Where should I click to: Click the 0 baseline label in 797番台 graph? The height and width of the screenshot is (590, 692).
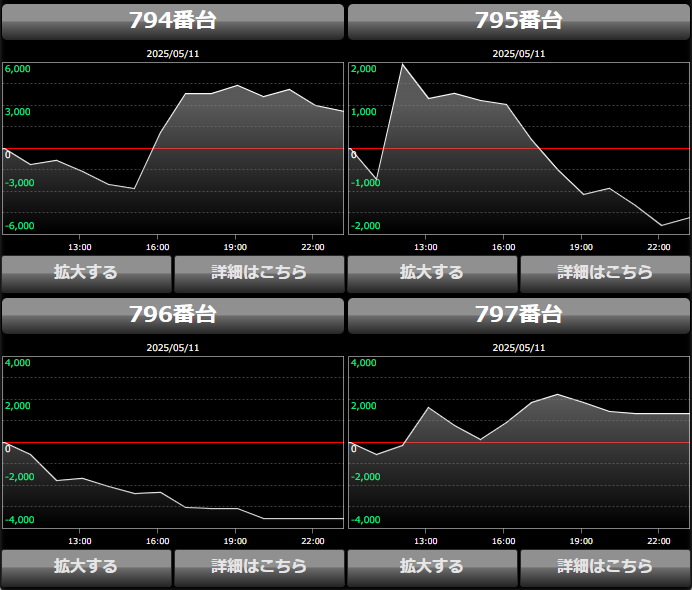[x=354, y=449]
